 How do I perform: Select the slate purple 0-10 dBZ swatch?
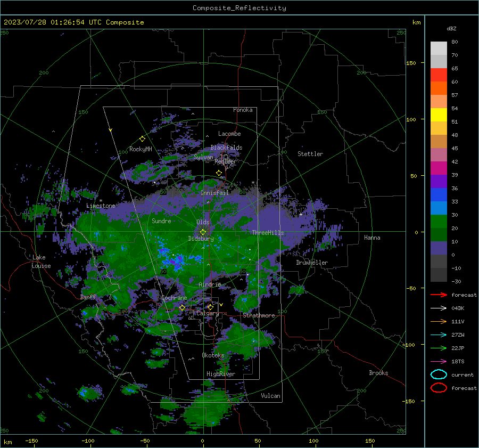click(439, 248)
